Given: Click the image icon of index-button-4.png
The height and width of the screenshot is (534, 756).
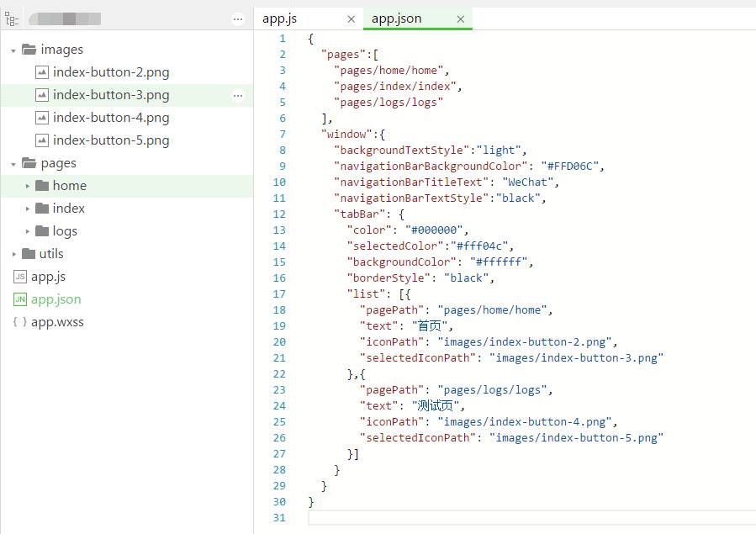Looking at the screenshot, I should pos(42,118).
